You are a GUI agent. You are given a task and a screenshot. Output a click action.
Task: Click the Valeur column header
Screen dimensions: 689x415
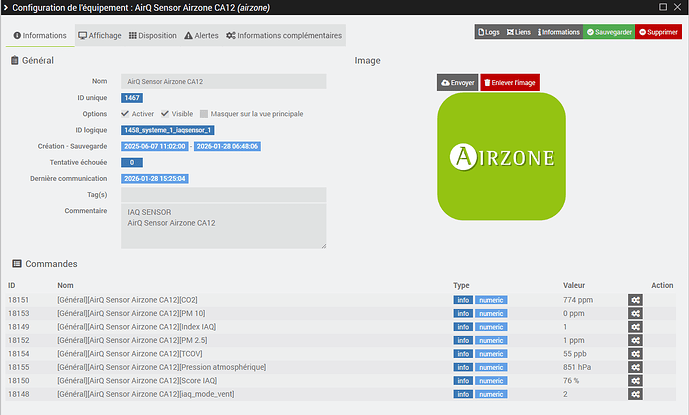tap(574, 285)
